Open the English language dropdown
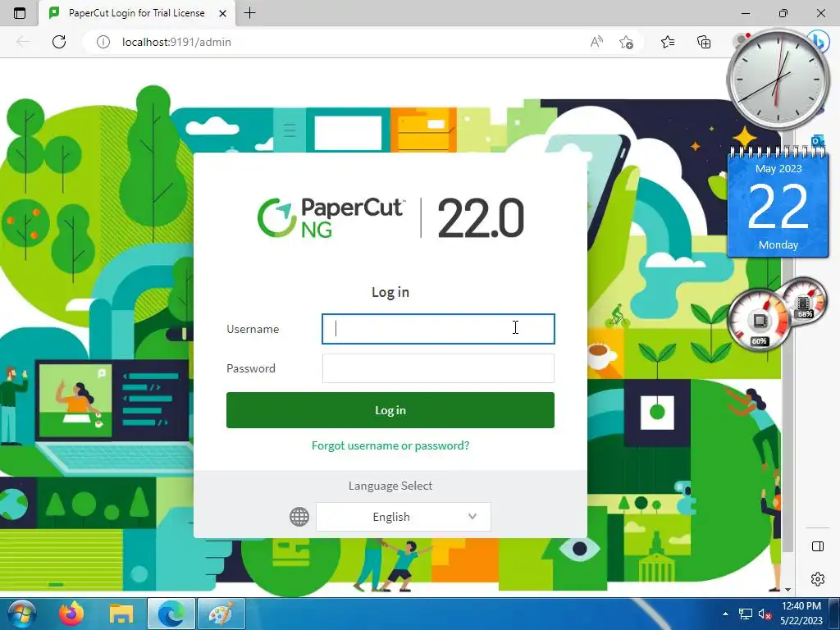 coord(403,517)
